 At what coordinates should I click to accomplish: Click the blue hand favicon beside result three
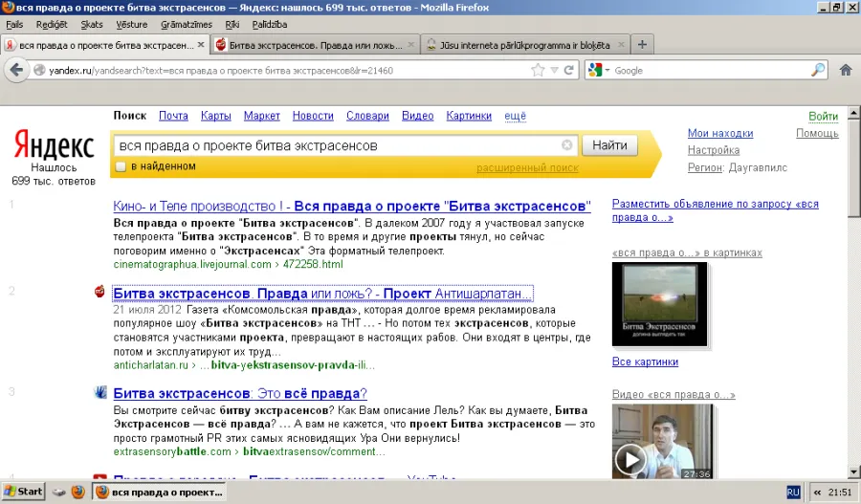(99, 392)
